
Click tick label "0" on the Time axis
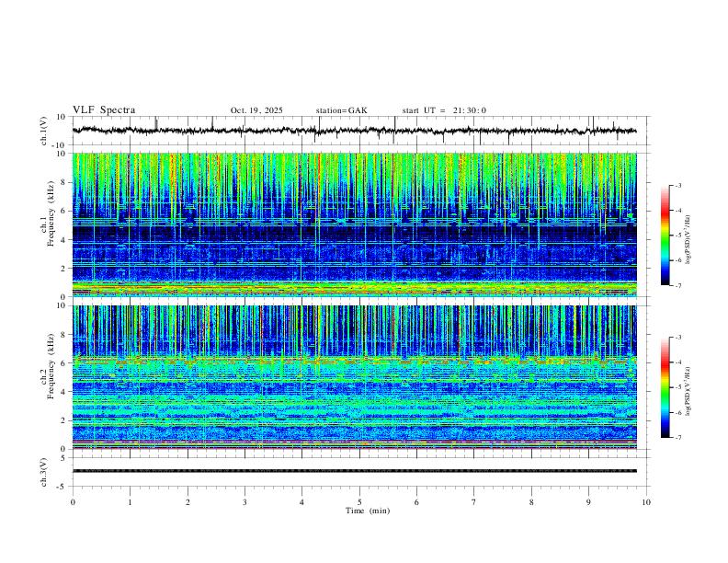pyautogui.click(x=73, y=502)
